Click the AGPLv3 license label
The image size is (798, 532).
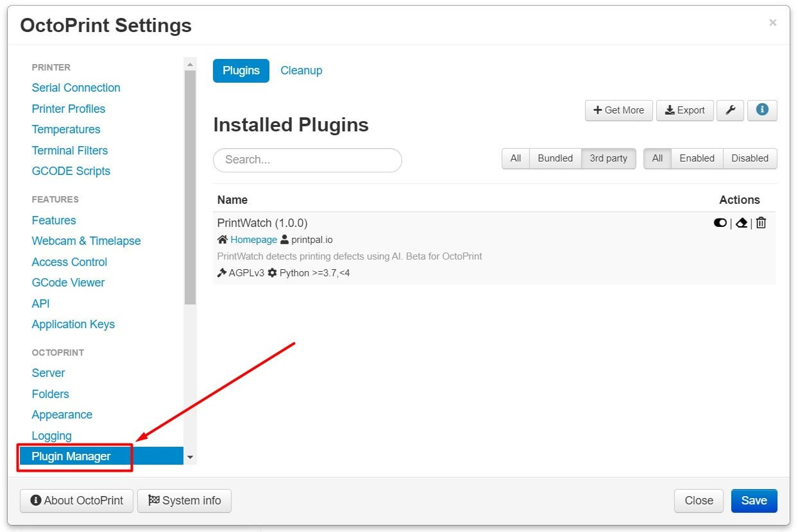tap(246, 273)
